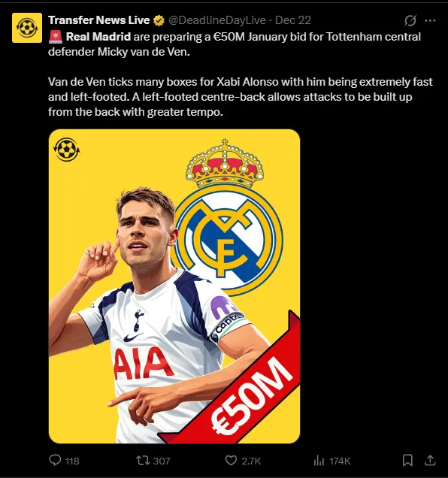
Task: Click the 118 replies count
Action: [72, 461]
